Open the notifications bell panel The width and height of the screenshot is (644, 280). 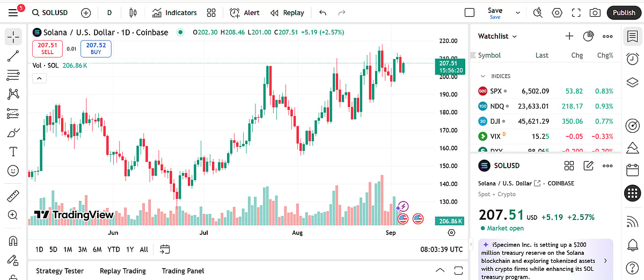pos(633,245)
